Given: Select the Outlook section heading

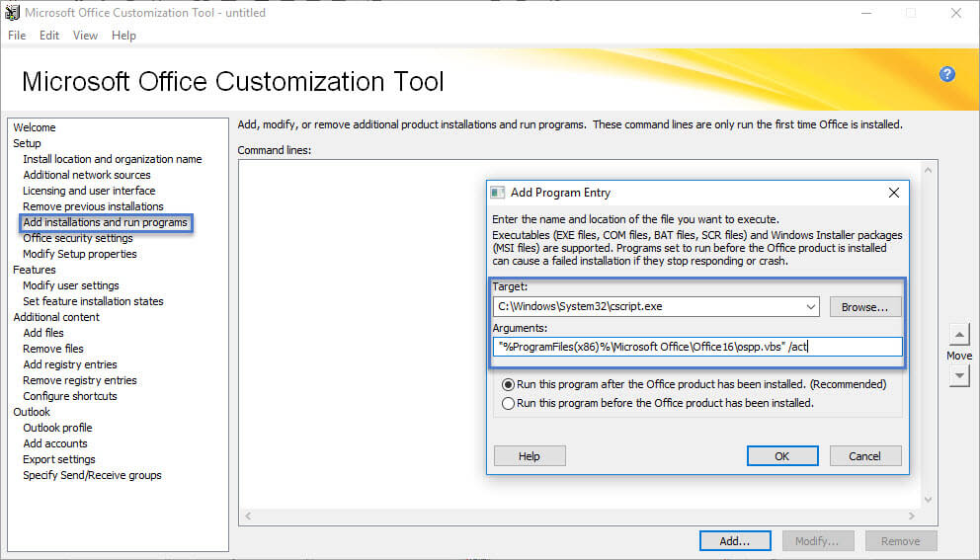Looking at the screenshot, I should [32, 412].
